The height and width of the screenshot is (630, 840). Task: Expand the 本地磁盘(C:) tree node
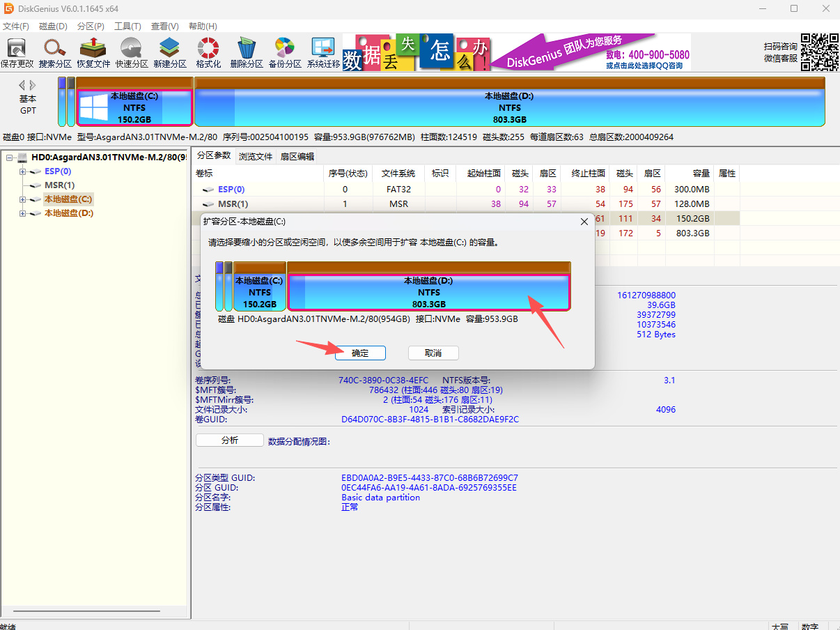(22, 199)
